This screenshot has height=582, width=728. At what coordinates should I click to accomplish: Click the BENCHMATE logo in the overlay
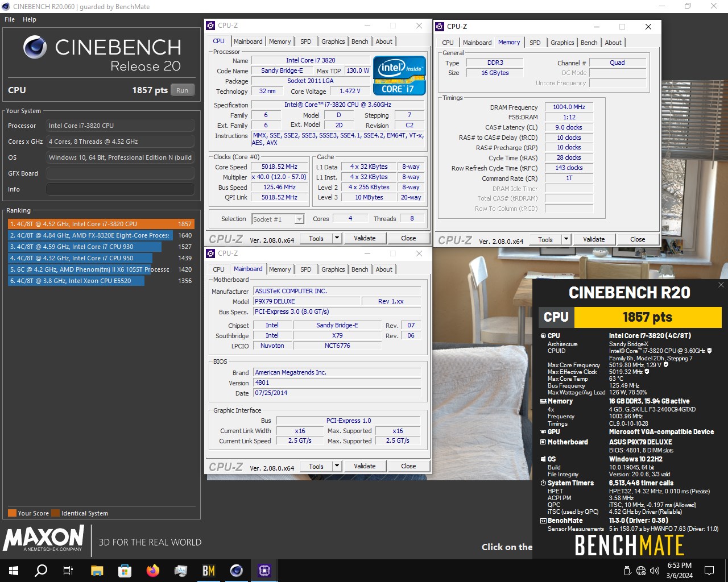(629, 545)
